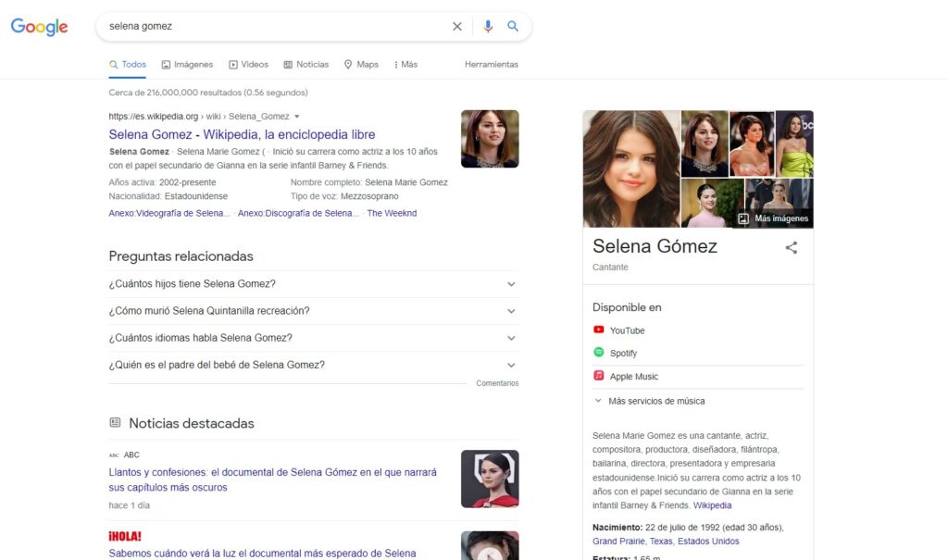Click the Spotify green icon
This screenshot has height=560, width=948.
pos(599,352)
